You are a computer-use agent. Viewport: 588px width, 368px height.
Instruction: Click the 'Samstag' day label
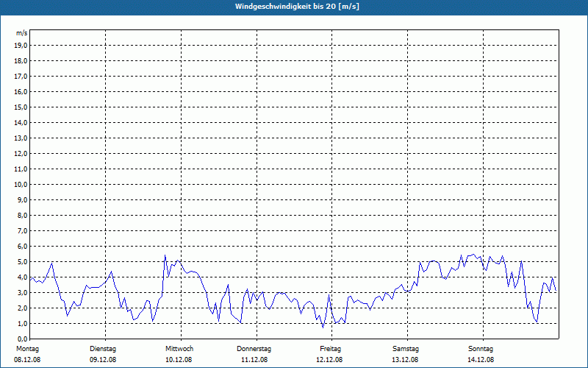[406, 349]
